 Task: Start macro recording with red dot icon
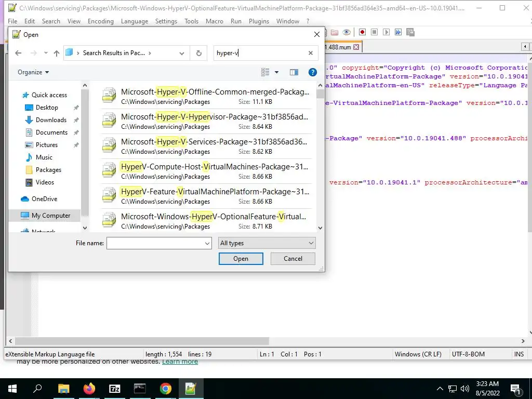(362, 32)
